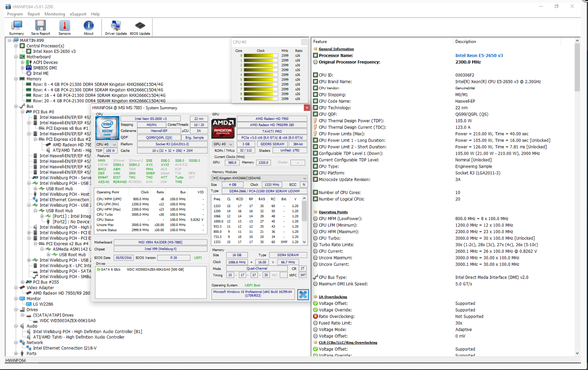Click the blue X button in System Summary

(x=303, y=295)
